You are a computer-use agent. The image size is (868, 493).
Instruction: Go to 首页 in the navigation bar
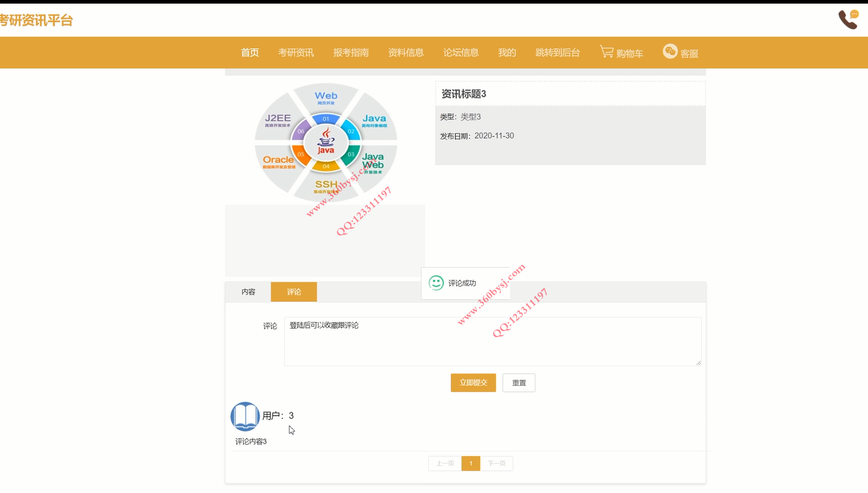coord(250,52)
